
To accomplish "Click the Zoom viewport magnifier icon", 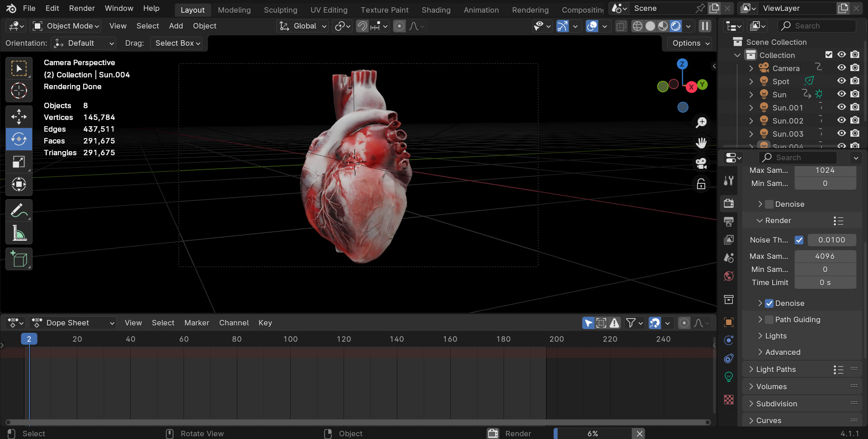I will (701, 123).
